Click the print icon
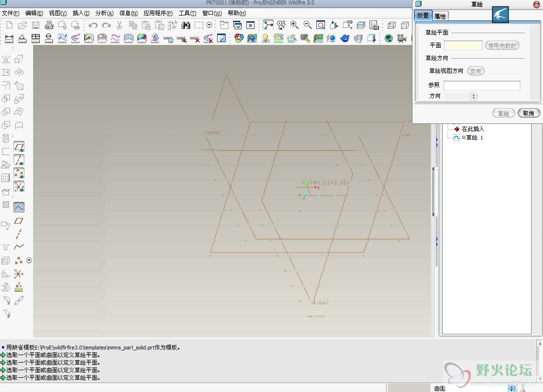The height and width of the screenshot is (392, 543). (x=49, y=25)
